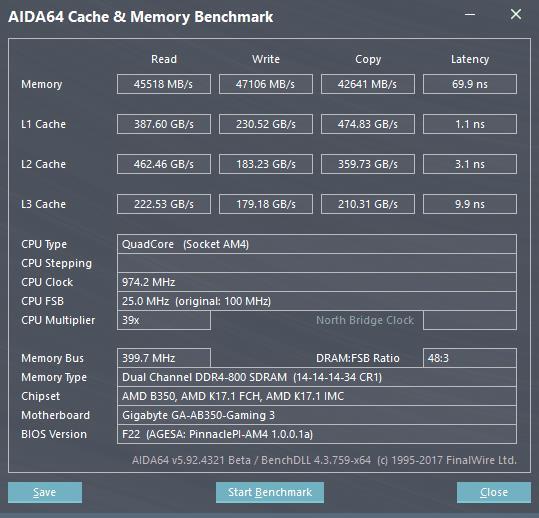Close window using the X icon
The width and height of the screenshot is (539, 518).
tap(516, 14)
